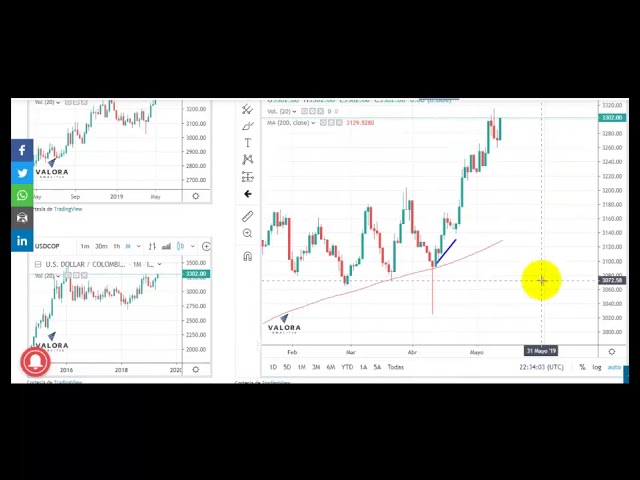
Task: Click the red notification bell button
Action: click(36, 361)
